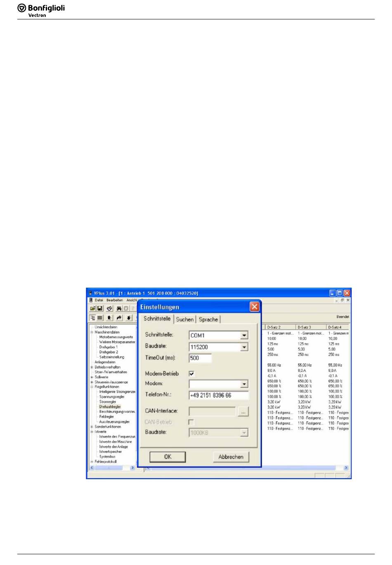Open the Datei menu
Viewport: 392px width, 565px height.
tap(99, 300)
